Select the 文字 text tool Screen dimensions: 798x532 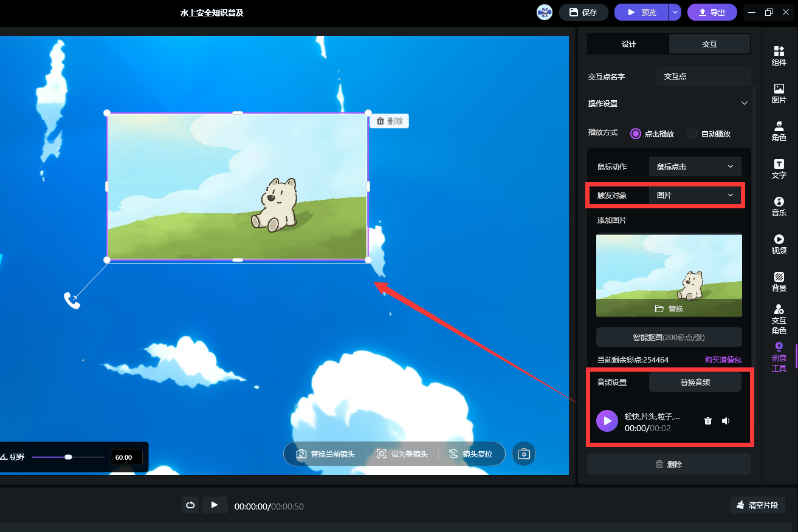pos(779,168)
